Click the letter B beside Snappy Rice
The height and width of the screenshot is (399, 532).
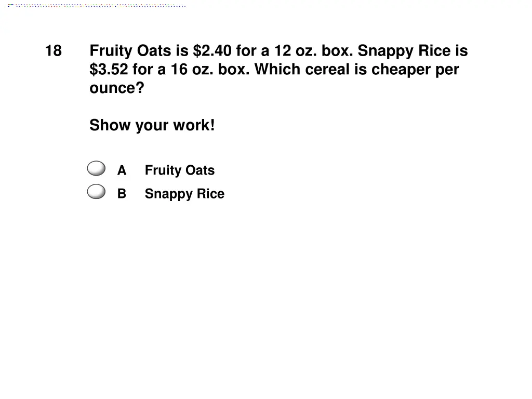pos(122,194)
